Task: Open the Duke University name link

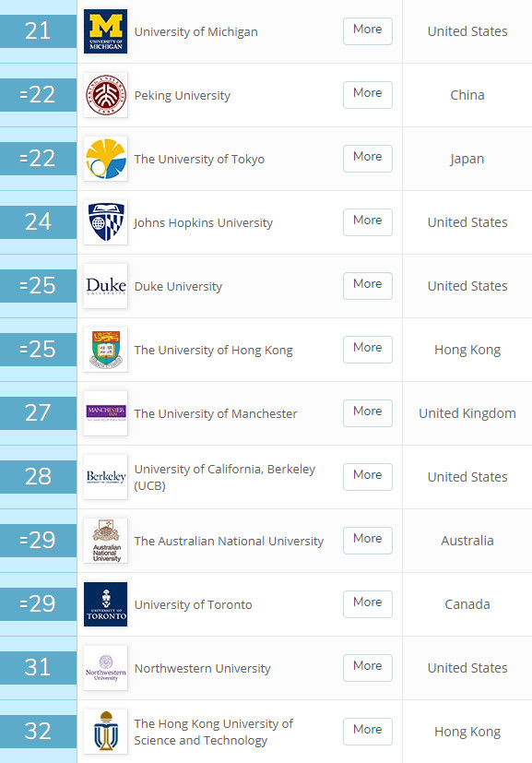Action: tap(178, 287)
